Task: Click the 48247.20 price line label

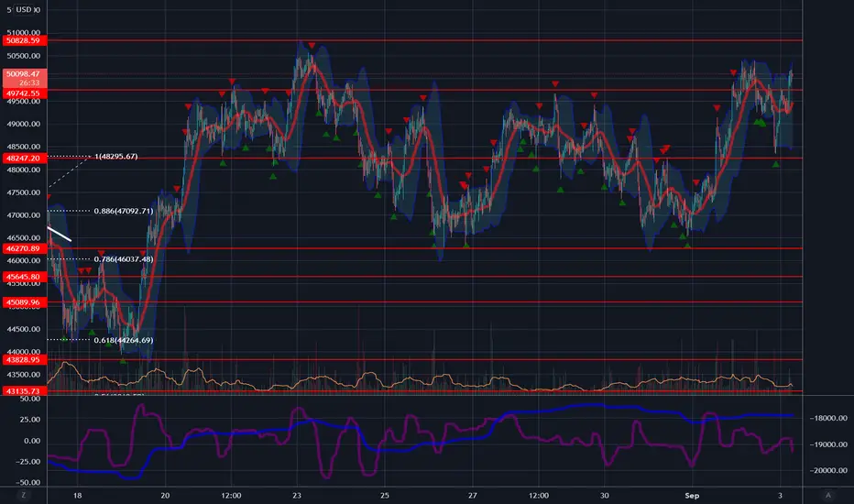Action: click(x=25, y=158)
